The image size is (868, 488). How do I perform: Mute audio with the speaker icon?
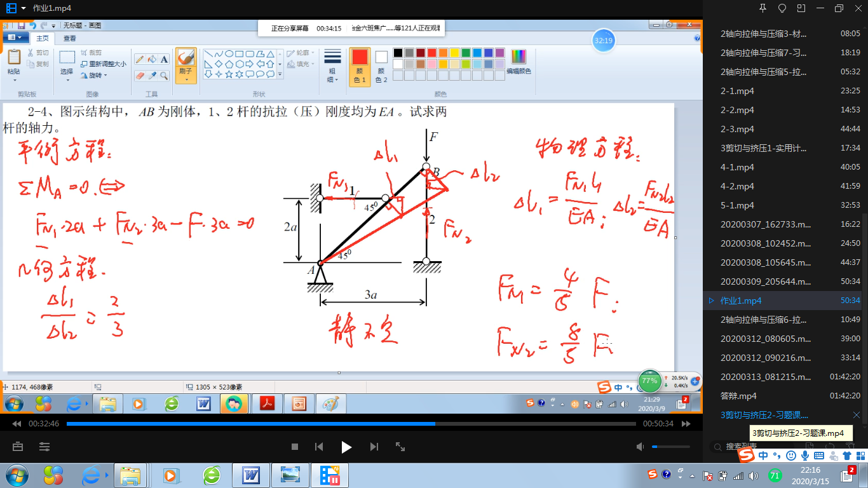click(x=641, y=447)
